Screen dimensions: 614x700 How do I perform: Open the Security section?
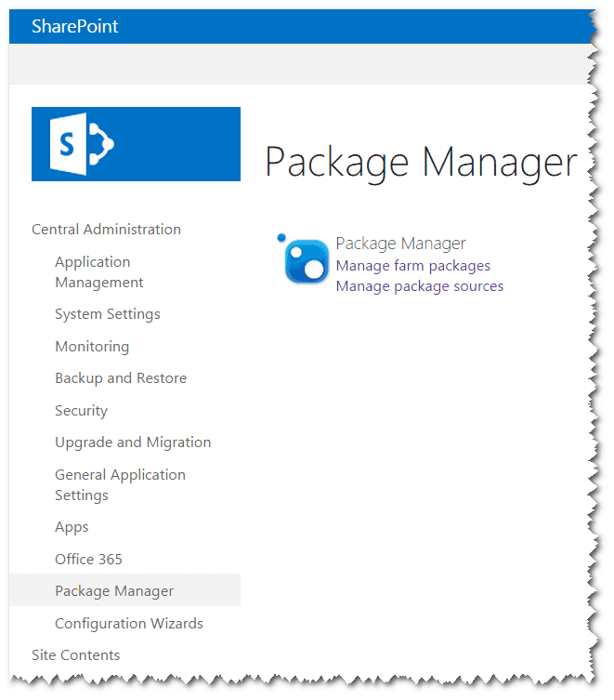click(81, 411)
